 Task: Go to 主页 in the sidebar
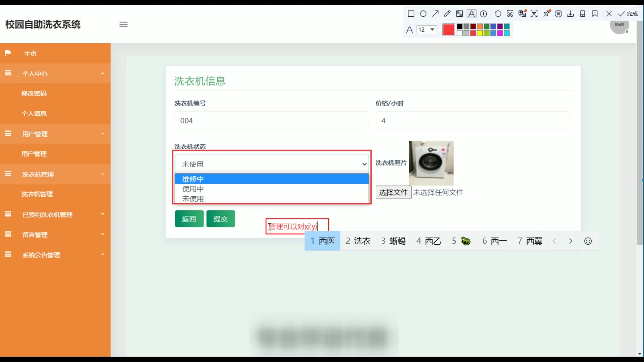[30, 54]
